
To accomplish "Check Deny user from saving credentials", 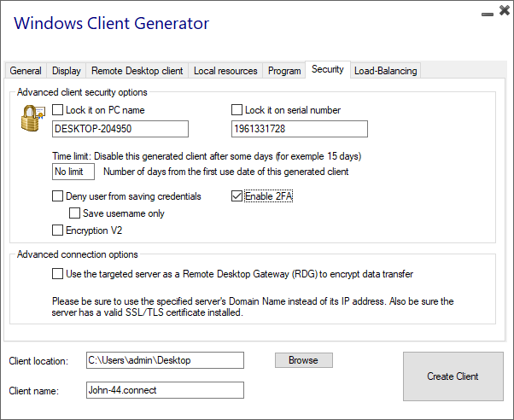I will pos(58,196).
